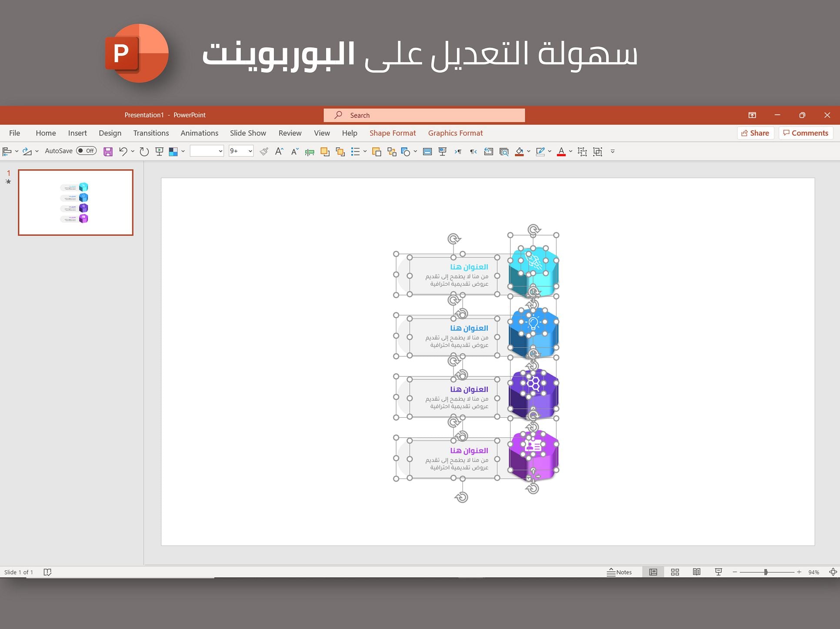Click the Animations tab in ribbon
The width and height of the screenshot is (840, 629).
[198, 133]
